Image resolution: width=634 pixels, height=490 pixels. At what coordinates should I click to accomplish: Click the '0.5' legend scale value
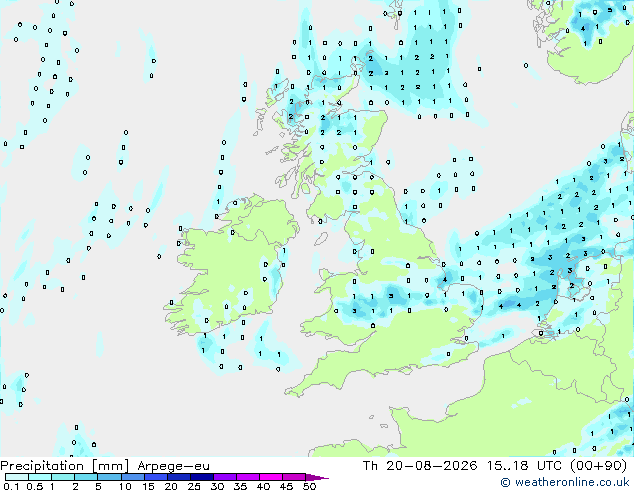click(35, 486)
